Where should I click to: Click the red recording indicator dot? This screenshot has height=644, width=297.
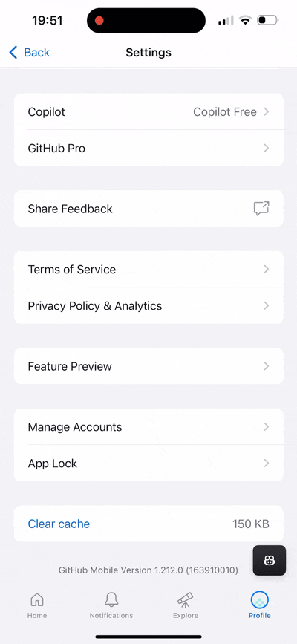(99, 21)
